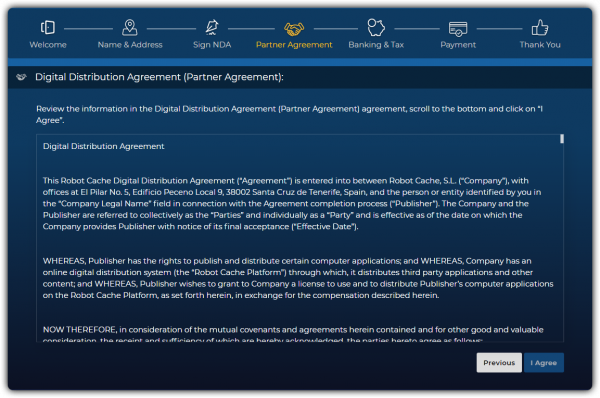Go to the Welcome step label
Viewport: 600px width, 398px height.
tap(48, 45)
